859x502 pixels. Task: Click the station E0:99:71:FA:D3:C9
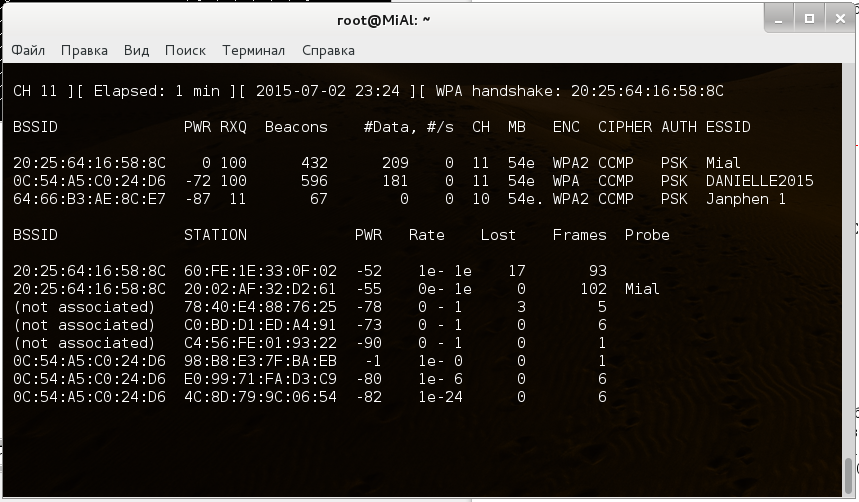260,379
